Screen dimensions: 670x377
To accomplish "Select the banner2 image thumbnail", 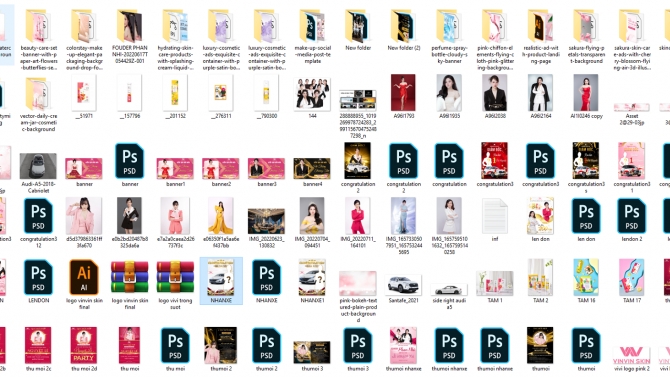I will (x=221, y=168).
